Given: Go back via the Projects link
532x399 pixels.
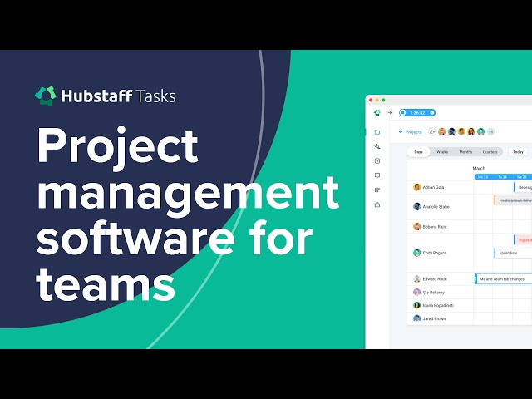Looking at the screenshot, I should point(410,132).
